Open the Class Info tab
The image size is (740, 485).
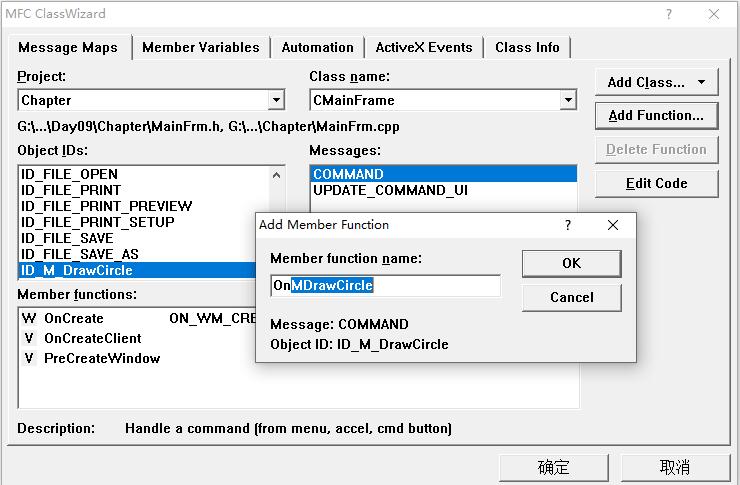coord(527,48)
